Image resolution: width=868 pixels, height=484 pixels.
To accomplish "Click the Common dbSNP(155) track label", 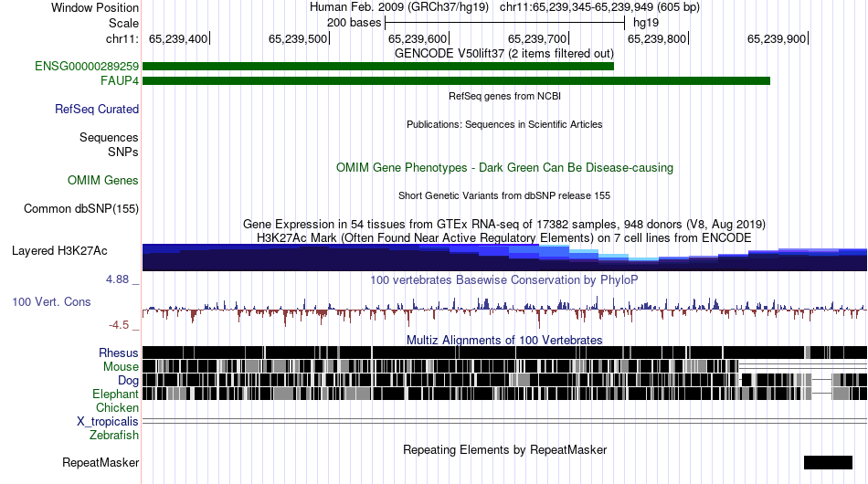I will tap(81, 208).
